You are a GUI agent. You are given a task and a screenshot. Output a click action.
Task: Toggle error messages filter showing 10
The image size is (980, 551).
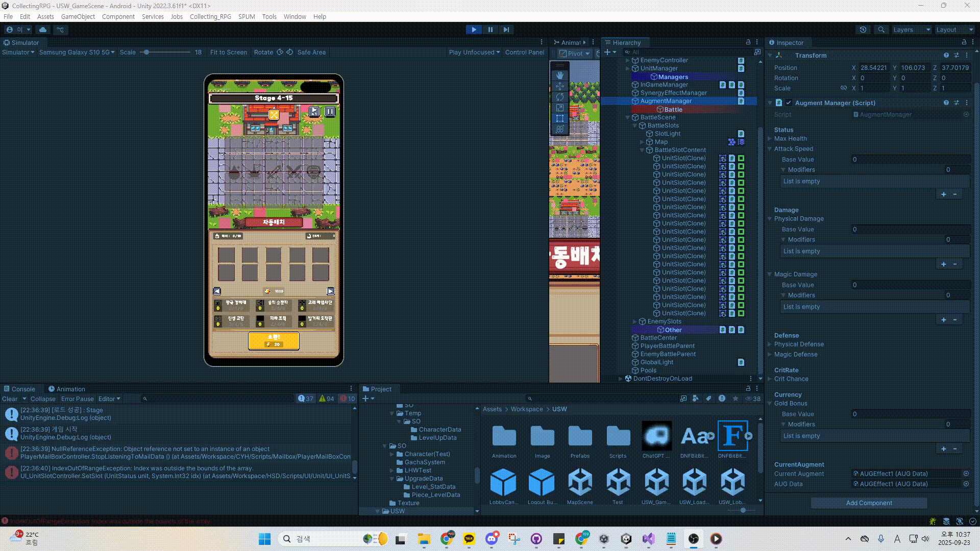click(x=348, y=398)
